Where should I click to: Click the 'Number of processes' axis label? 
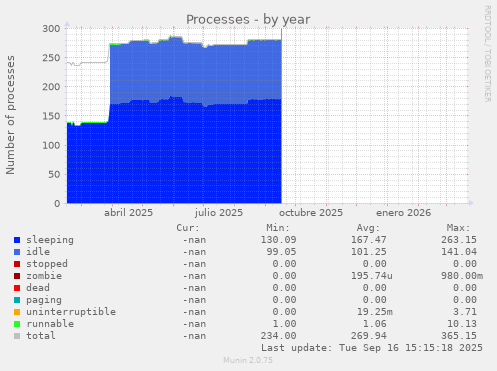click(x=10, y=115)
